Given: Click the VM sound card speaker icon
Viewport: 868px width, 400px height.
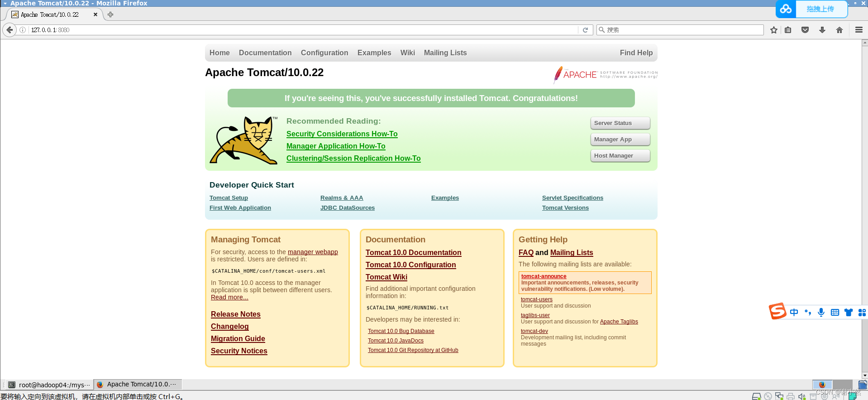Looking at the screenshot, I should coord(802,396).
